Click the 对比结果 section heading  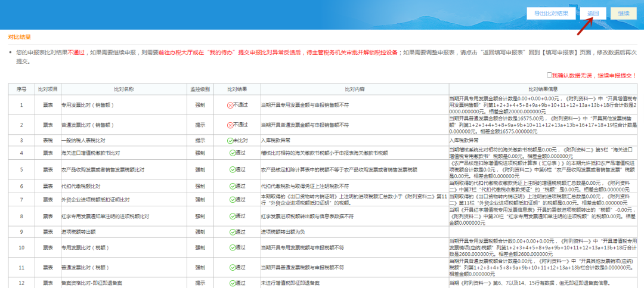19,37
